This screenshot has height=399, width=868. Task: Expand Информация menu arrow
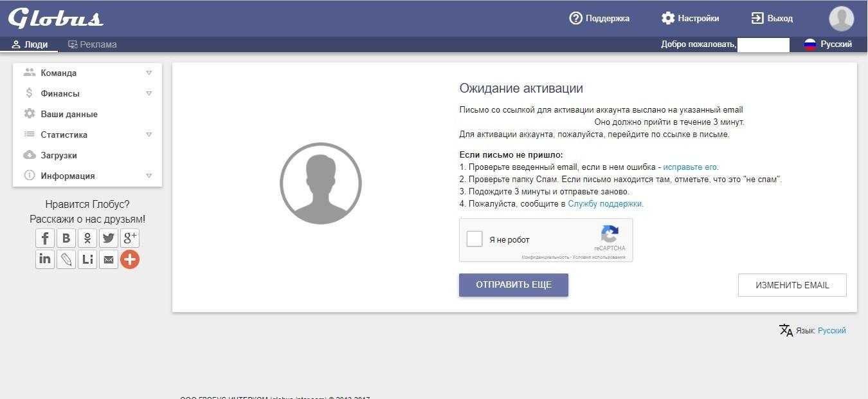tap(149, 176)
